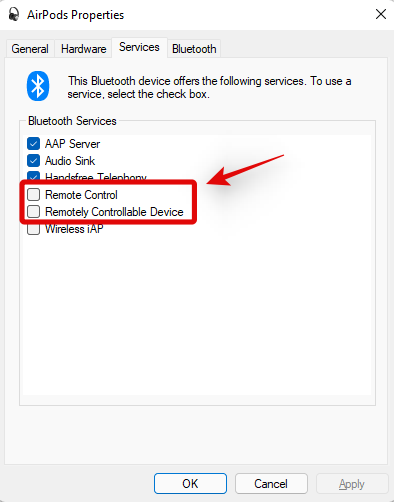The width and height of the screenshot is (394, 502).
Task: Check Remotely Controllable Device box
Action: pos(33,211)
